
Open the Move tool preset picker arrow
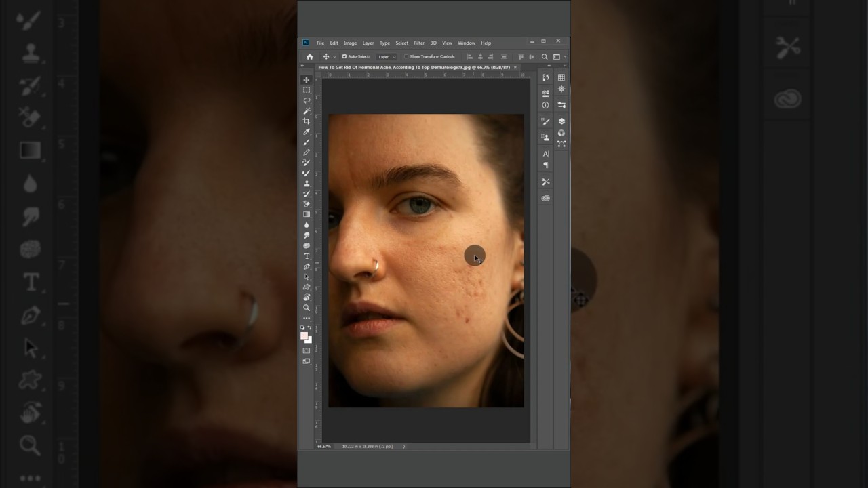click(334, 57)
